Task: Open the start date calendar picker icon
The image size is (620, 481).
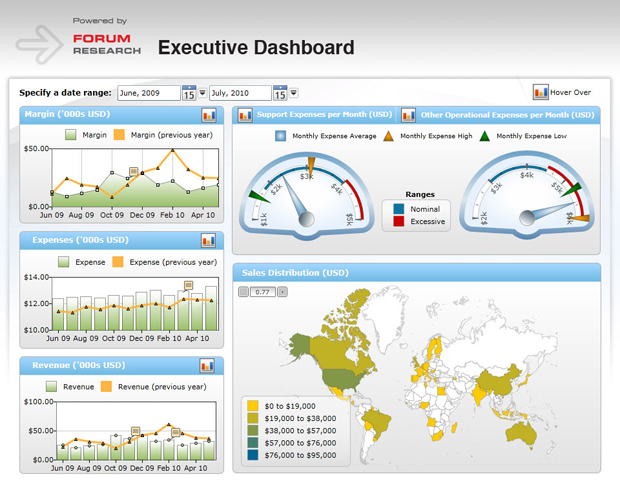Action: coord(189,93)
